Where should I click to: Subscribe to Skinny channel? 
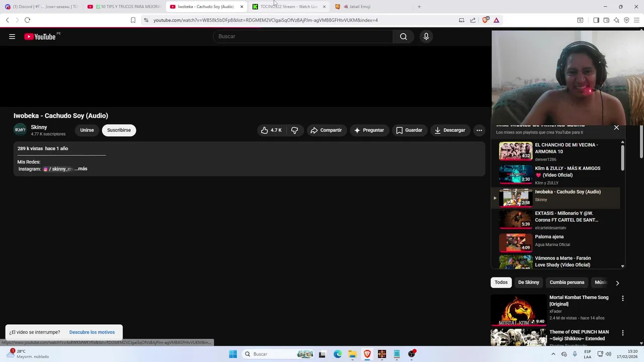coord(119,130)
